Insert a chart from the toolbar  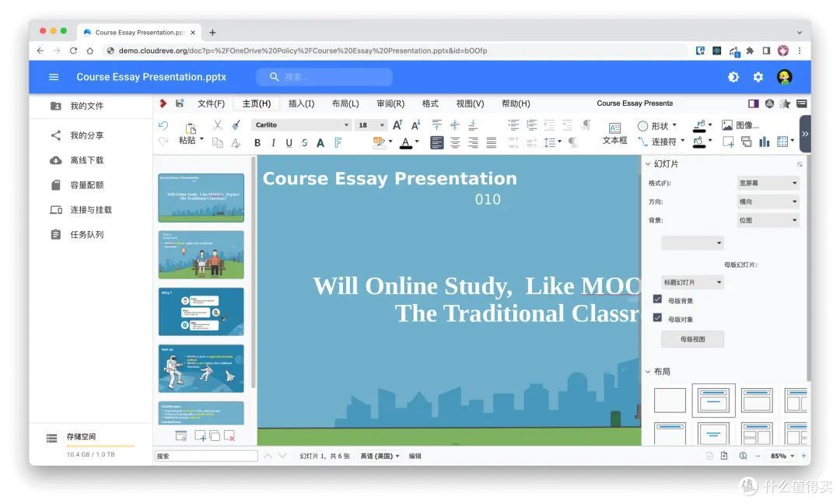(x=764, y=142)
